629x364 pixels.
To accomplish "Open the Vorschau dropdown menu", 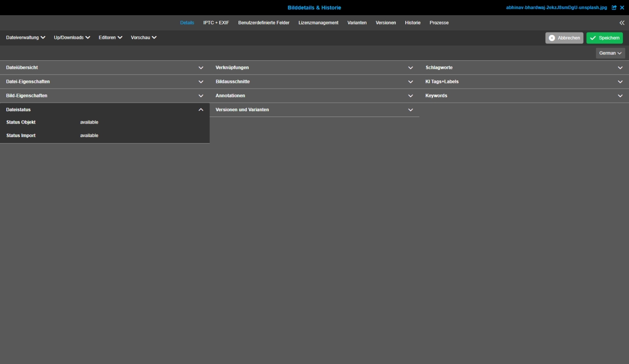I will pyautogui.click(x=143, y=37).
